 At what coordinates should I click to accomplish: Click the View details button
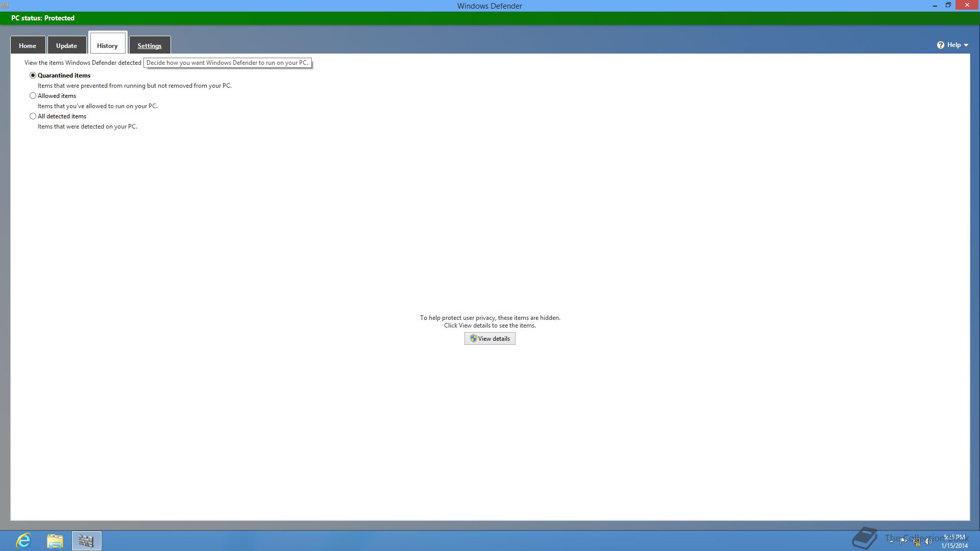coord(490,339)
